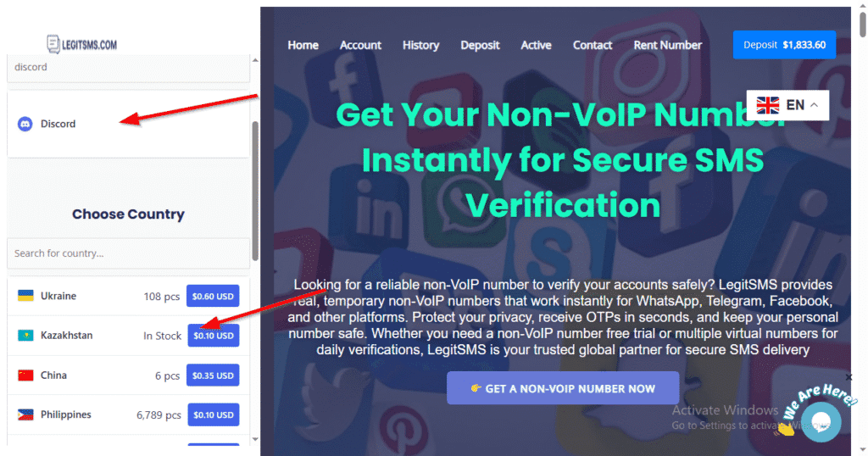Go to the History page
868x456 pixels.
point(420,45)
